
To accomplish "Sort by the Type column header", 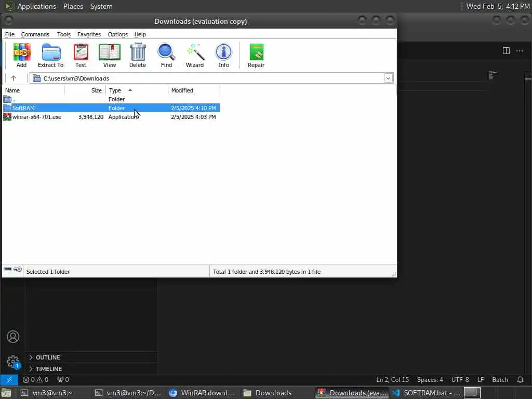I will click(x=137, y=90).
